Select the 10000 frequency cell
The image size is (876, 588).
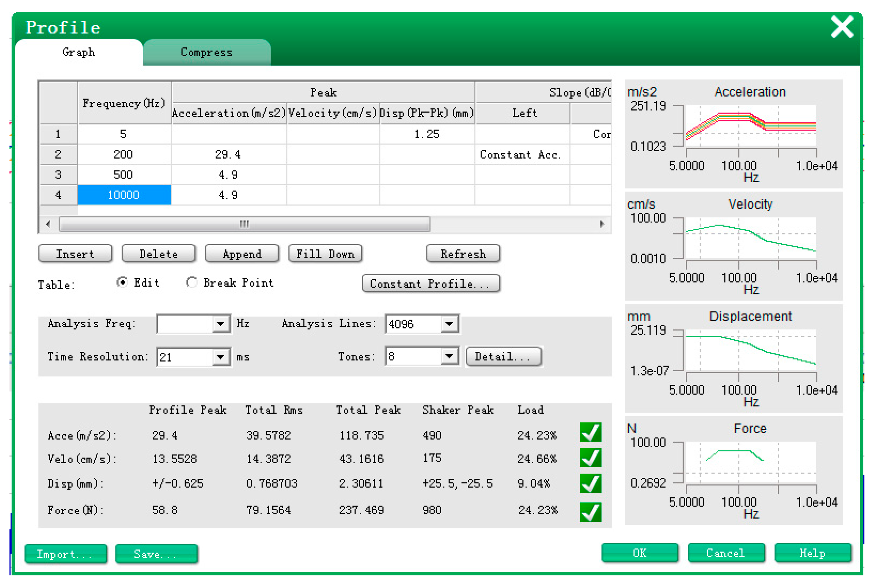124,195
